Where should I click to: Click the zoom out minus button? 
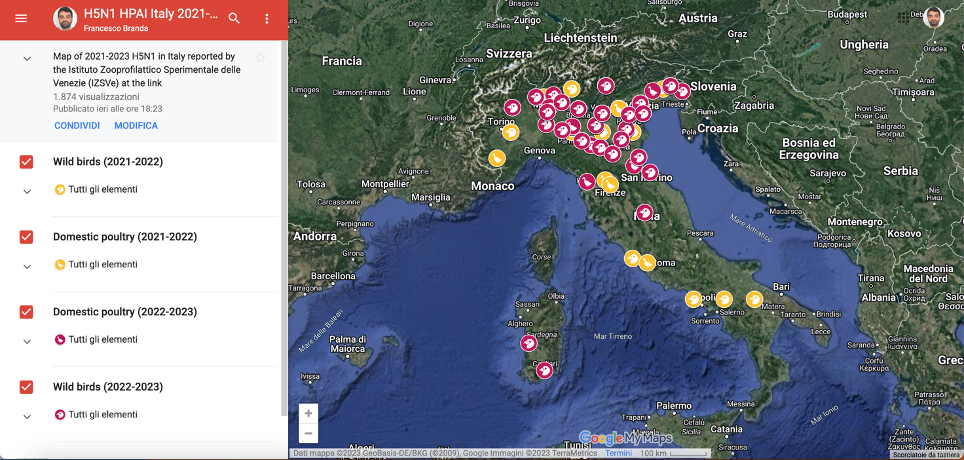tap(308, 433)
